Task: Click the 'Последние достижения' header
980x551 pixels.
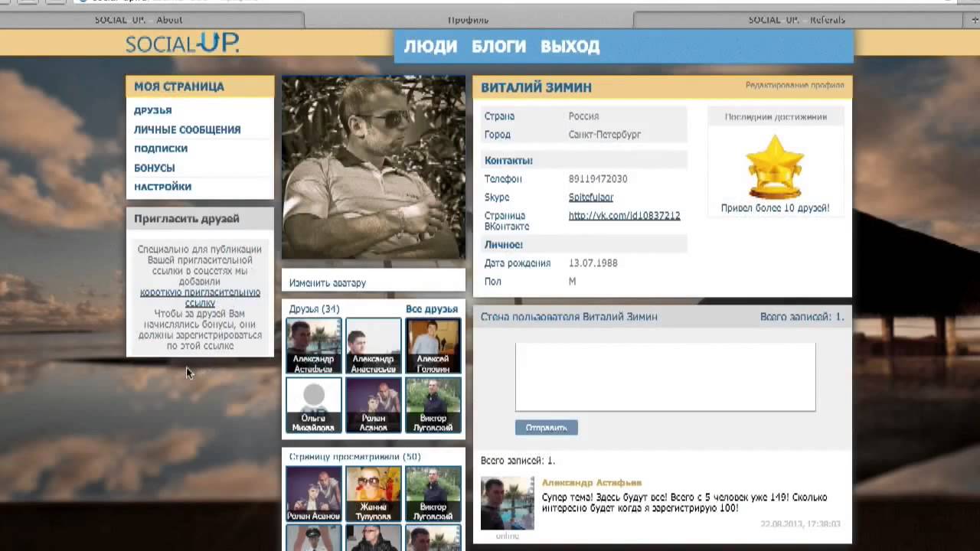Action: (x=776, y=117)
